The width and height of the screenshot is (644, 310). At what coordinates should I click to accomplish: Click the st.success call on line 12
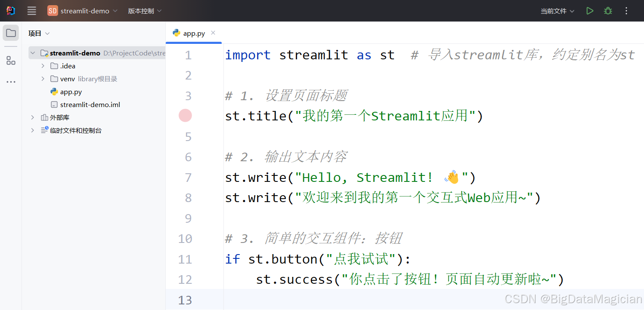[294, 279]
